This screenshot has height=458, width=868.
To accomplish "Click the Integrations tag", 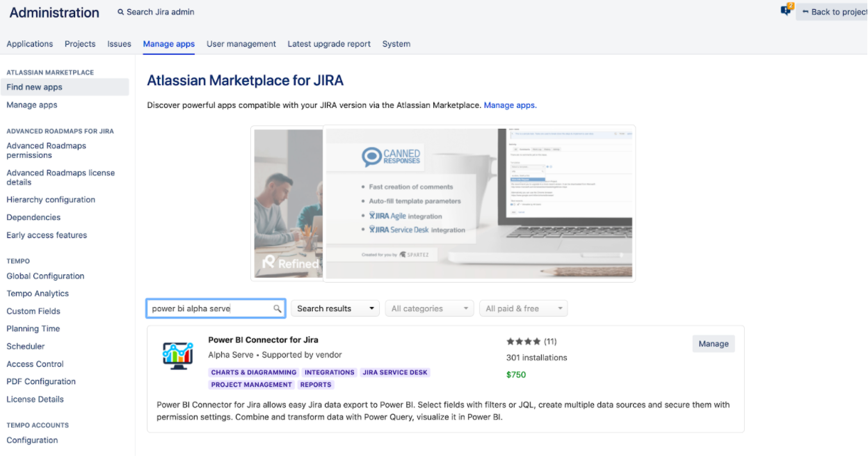I will tap(330, 372).
